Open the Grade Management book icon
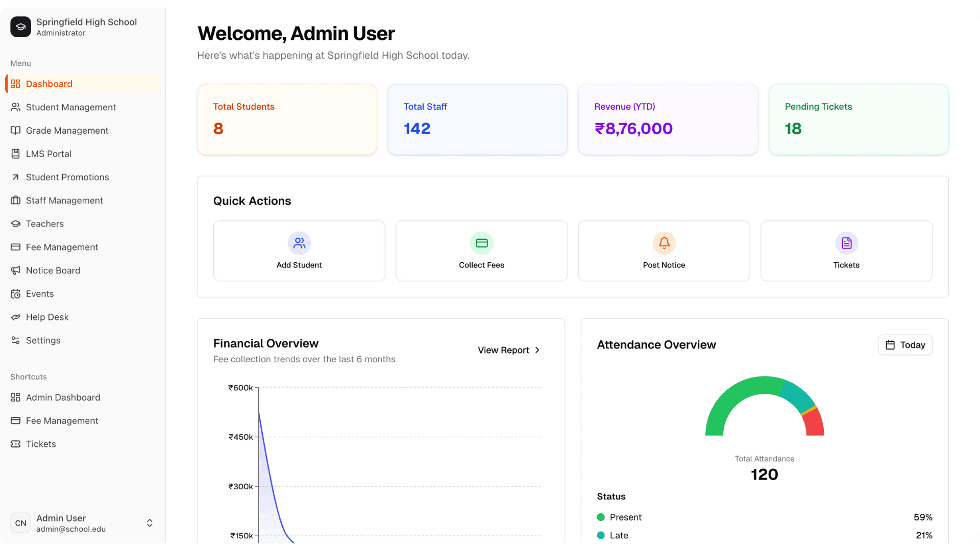 point(16,130)
